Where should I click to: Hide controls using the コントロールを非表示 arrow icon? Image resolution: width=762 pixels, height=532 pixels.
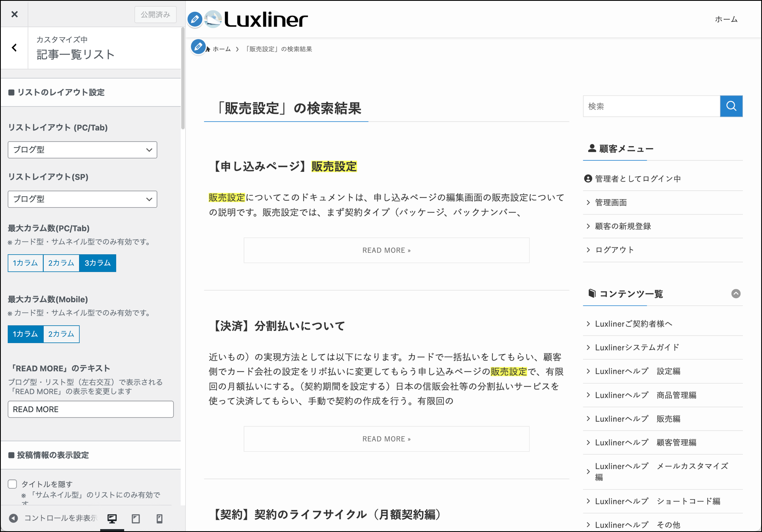tap(13, 518)
